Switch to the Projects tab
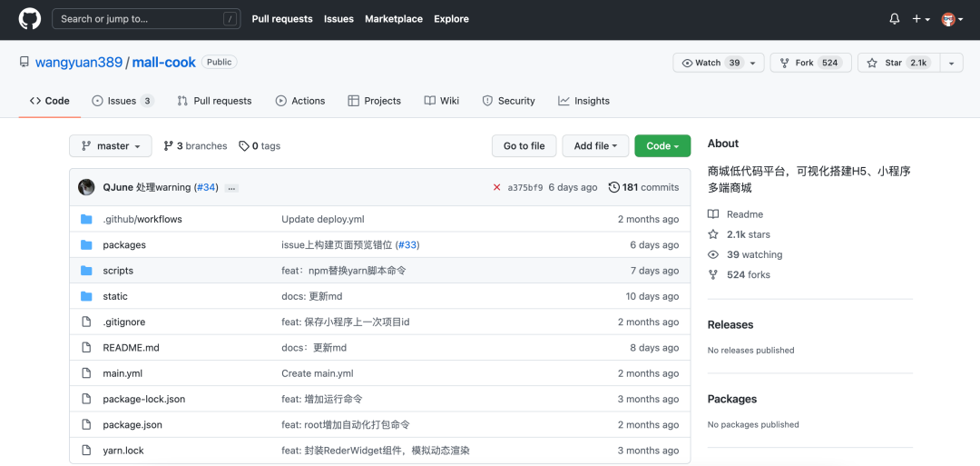Viewport: 980px width, 466px height. 375,101
